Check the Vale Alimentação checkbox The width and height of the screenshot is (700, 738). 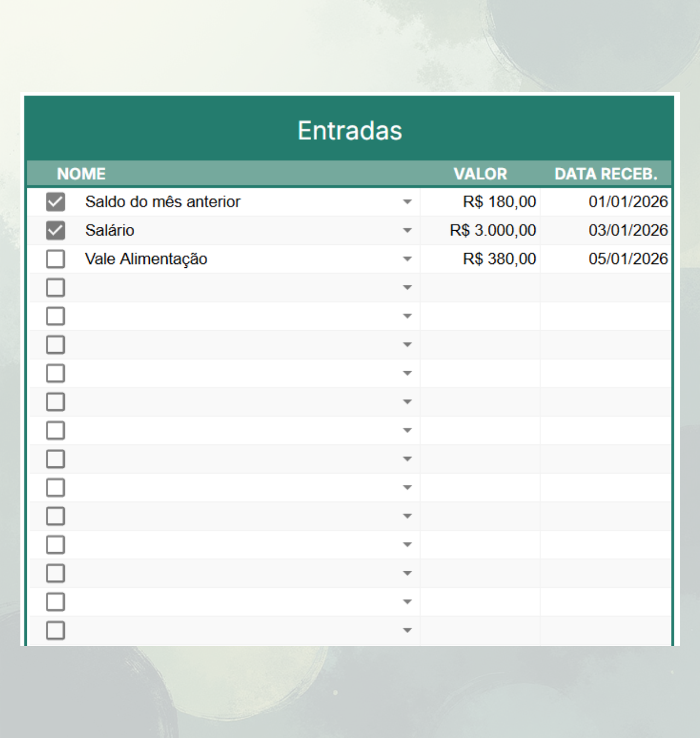[55, 259]
